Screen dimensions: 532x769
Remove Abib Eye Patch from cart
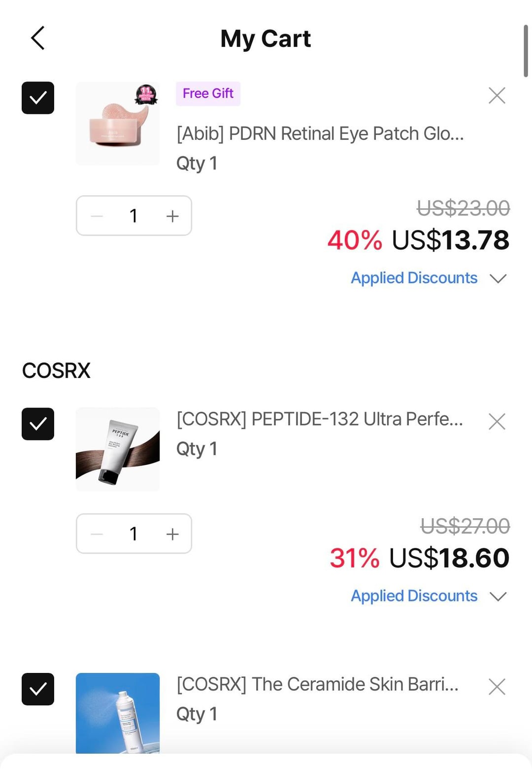tap(497, 96)
